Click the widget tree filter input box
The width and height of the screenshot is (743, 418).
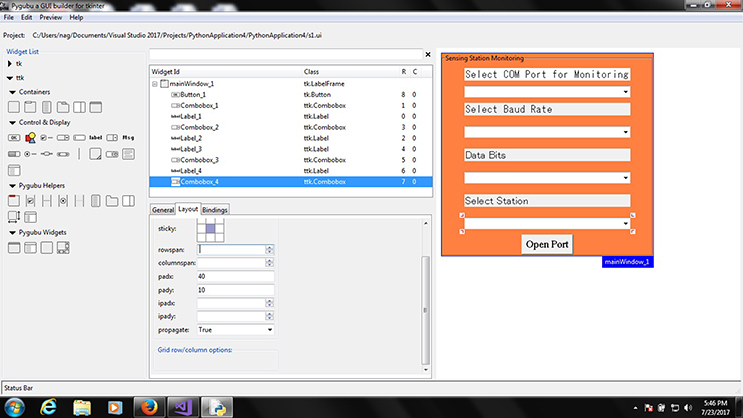click(x=286, y=55)
